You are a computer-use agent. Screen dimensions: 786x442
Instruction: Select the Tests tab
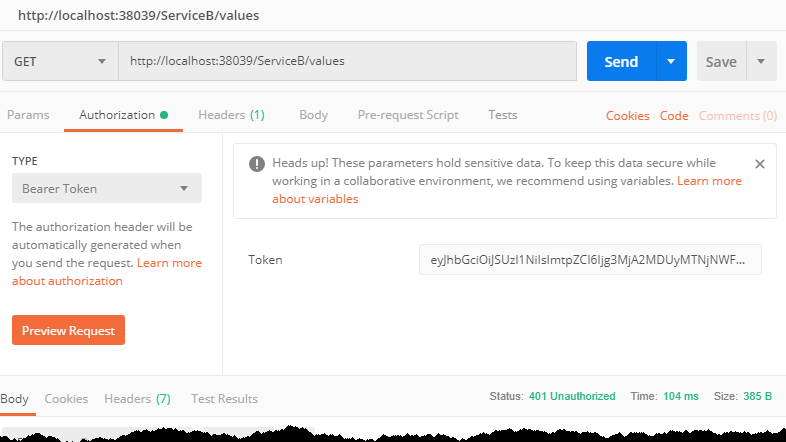tap(503, 115)
